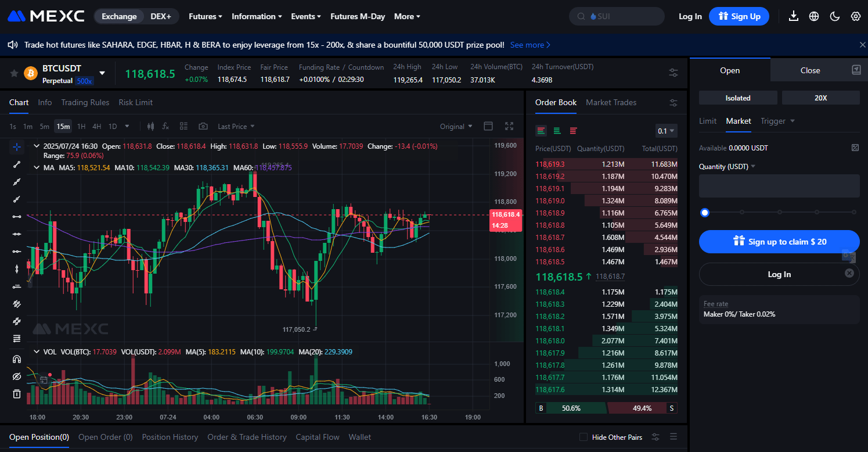The image size is (868, 452).
Task: Click the SUI search box
Action: (x=617, y=16)
